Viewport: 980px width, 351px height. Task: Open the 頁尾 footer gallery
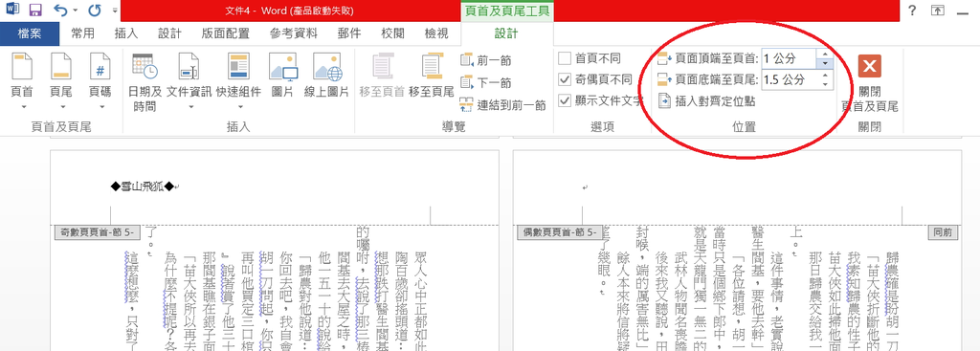[x=61, y=82]
